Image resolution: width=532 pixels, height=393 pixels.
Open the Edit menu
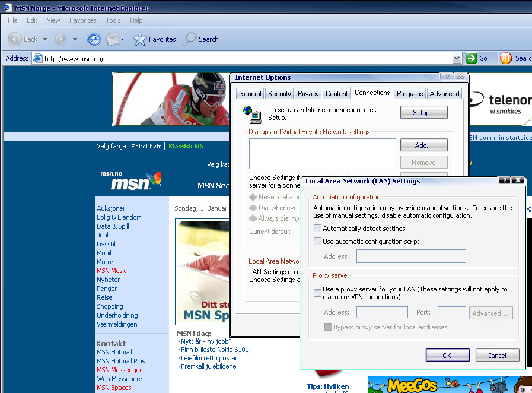pos(32,20)
